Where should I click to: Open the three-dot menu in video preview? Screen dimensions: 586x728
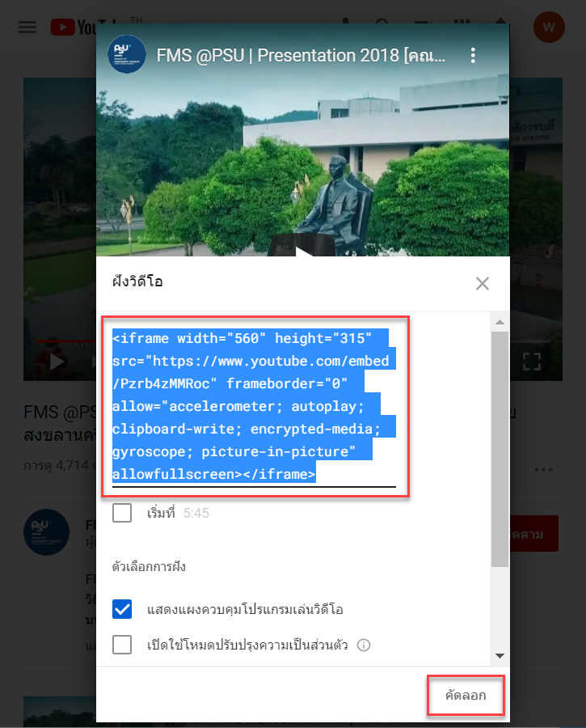pos(473,55)
